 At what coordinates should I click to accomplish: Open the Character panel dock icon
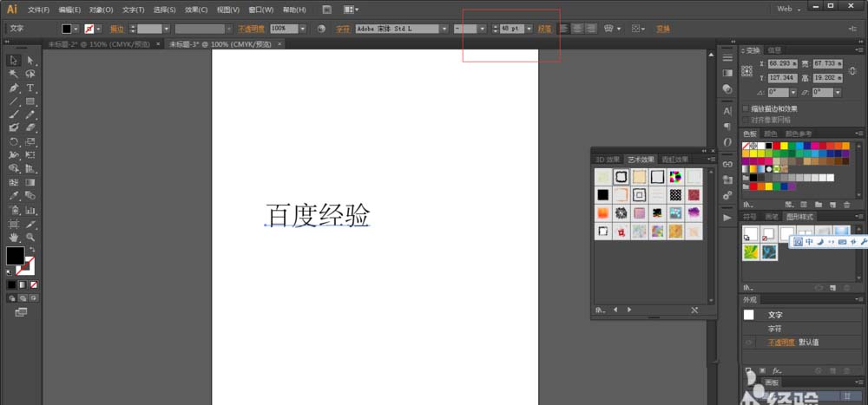tap(727, 111)
